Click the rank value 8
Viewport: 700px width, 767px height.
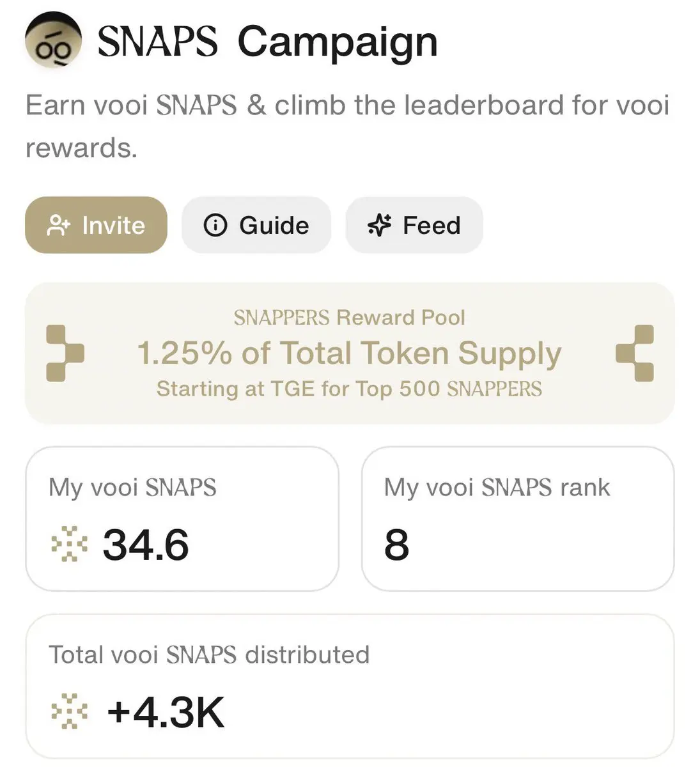tap(396, 545)
